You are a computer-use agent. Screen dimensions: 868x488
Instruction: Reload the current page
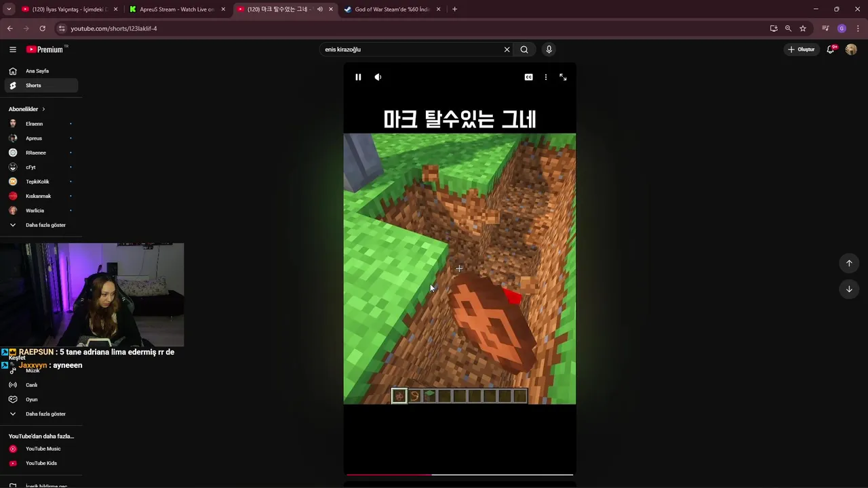tap(42, 28)
